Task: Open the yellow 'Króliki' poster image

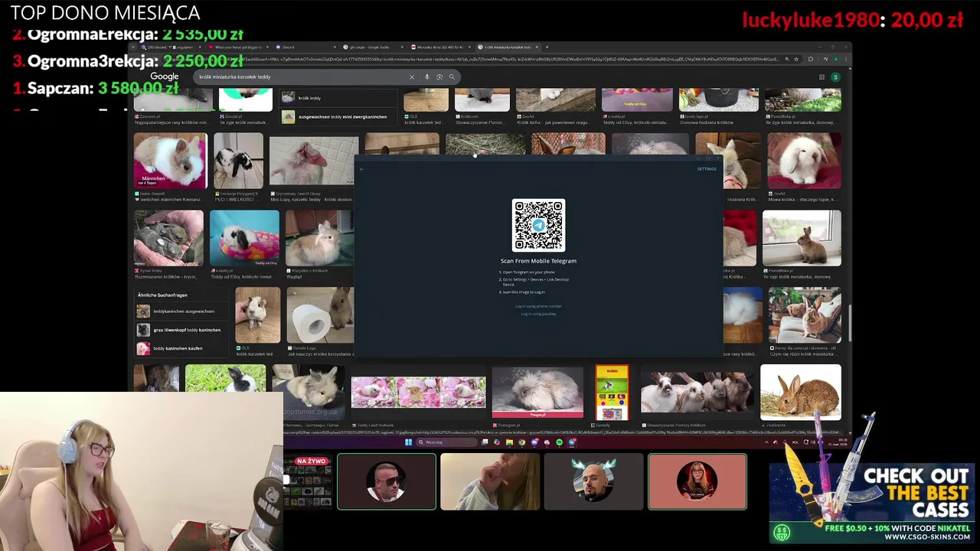Action: tap(612, 393)
